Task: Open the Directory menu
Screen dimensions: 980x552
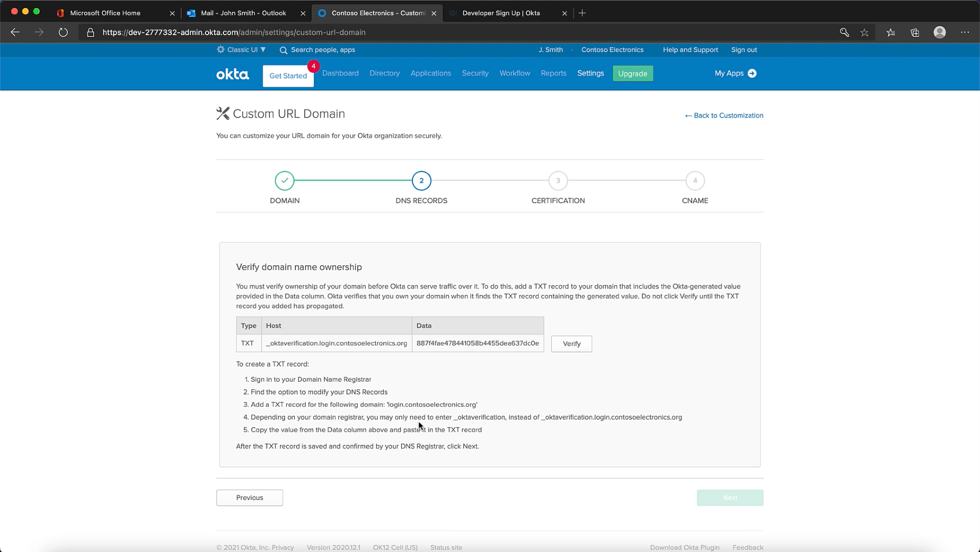Action: pos(385,73)
